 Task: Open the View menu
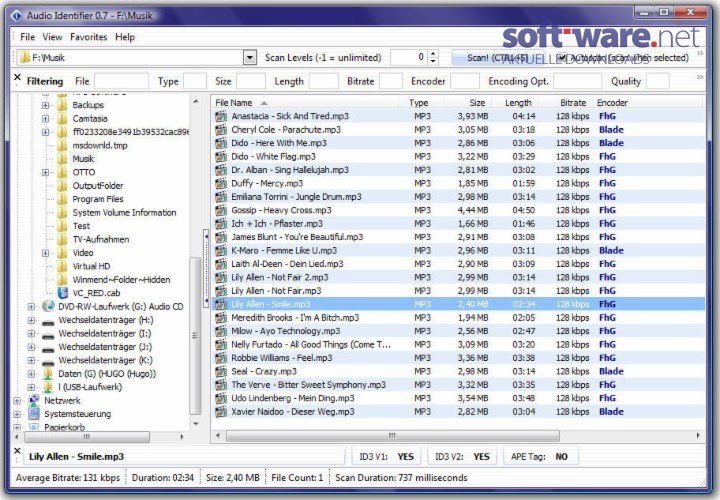pos(52,37)
